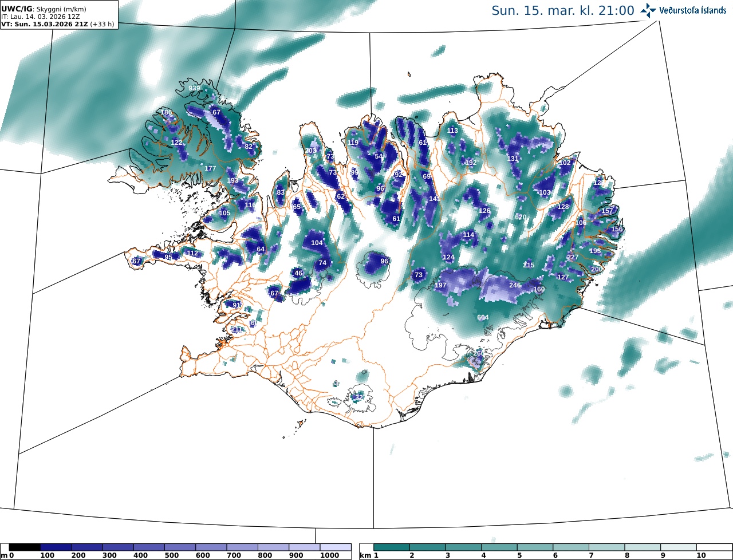Click the 300–400 m legend swatch
The image size is (733, 560).
pos(117,547)
